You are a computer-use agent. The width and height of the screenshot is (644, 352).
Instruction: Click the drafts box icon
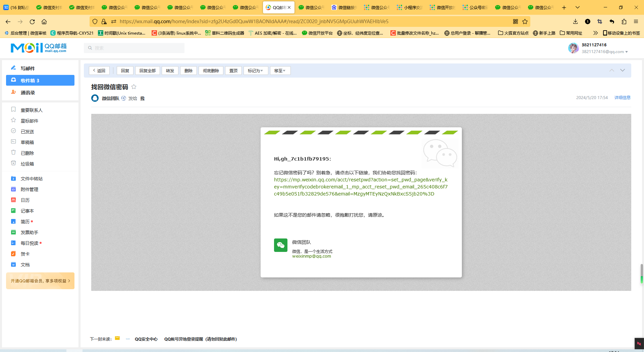coord(13,142)
